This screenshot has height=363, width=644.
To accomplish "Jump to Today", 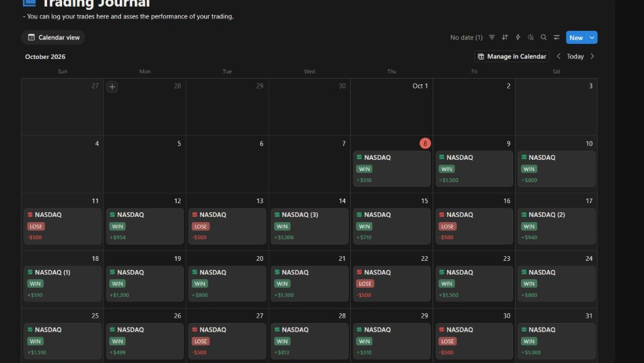I will click(575, 56).
